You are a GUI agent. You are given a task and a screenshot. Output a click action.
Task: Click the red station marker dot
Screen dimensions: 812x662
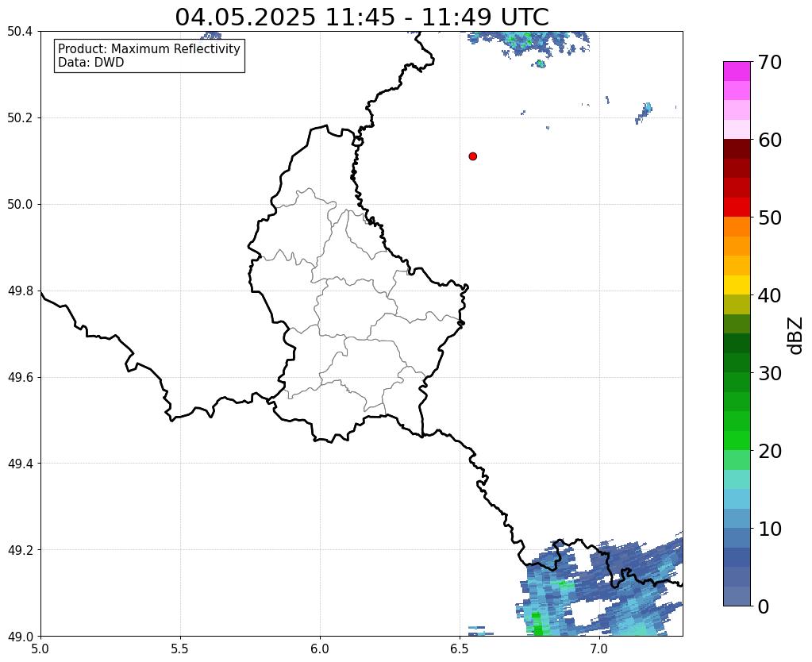473,156
